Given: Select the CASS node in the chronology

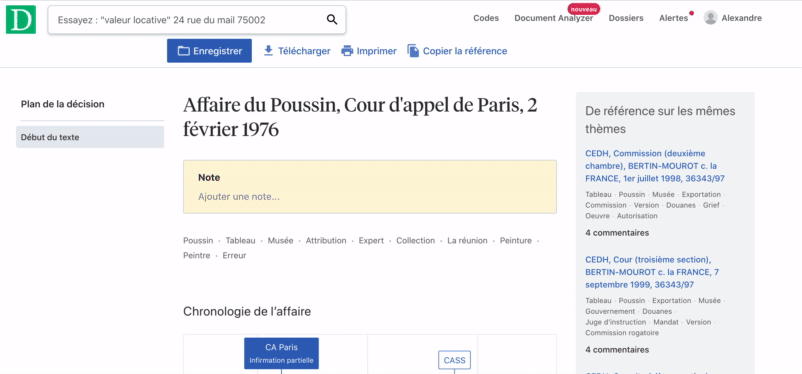Looking at the screenshot, I should [454, 360].
